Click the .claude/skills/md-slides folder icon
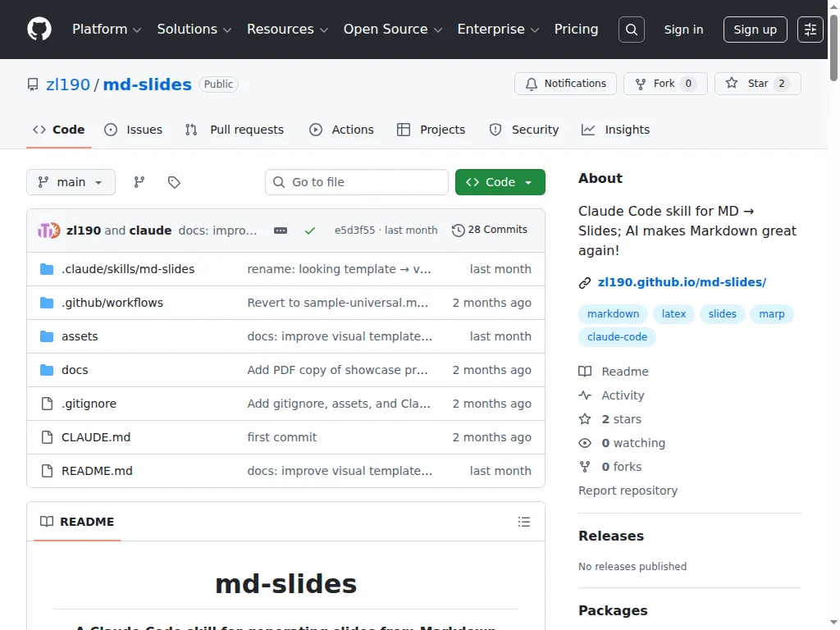The height and width of the screenshot is (630, 840). click(x=47, y=269)
